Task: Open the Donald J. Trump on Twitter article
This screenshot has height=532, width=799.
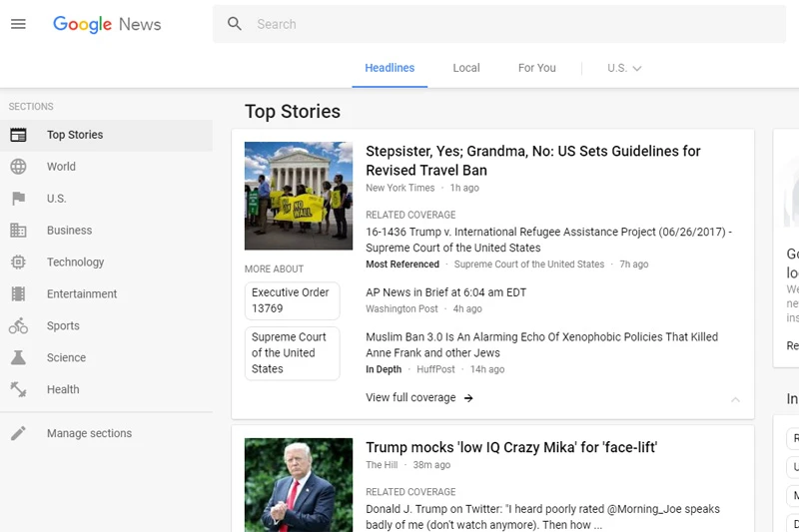Action: tap(542, 517)
